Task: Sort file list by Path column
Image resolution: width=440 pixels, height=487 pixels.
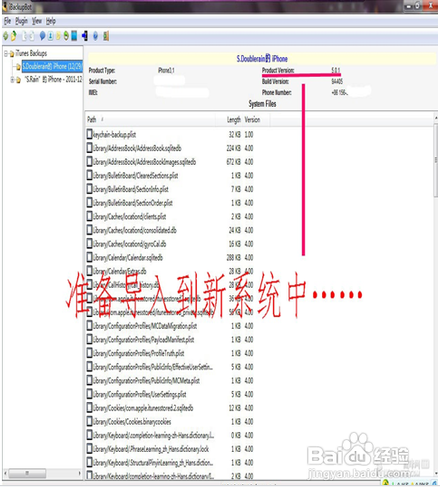Action: point(92,119)
